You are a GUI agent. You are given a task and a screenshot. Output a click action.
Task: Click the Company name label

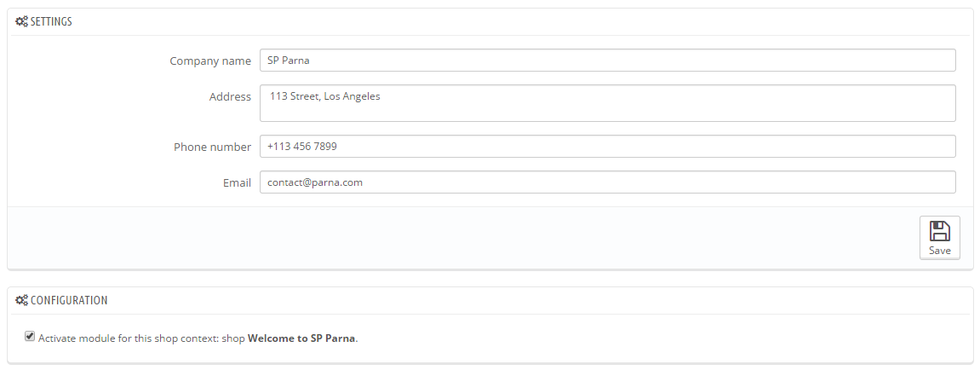[x=210, y=61]
